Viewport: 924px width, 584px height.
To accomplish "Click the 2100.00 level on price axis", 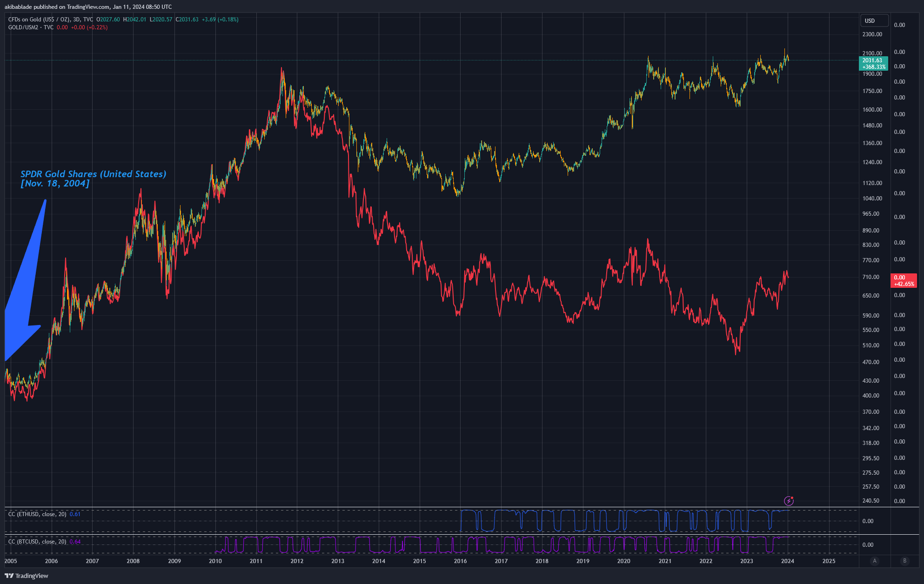I will tap(872, 53).
